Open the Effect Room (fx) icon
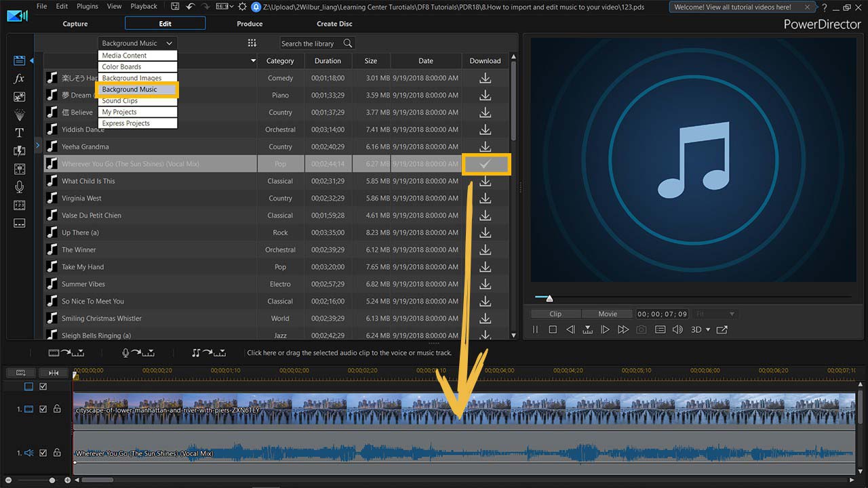This screenshot has width=868, height=488. 19,79
